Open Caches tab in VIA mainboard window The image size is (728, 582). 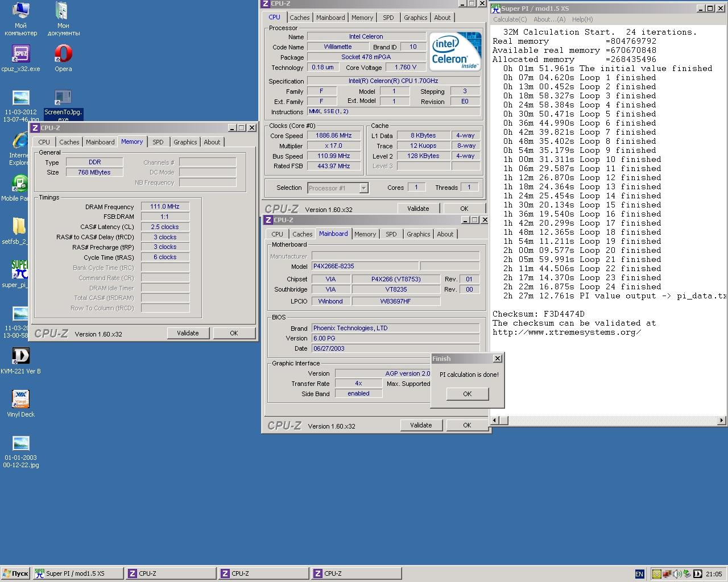302,234
